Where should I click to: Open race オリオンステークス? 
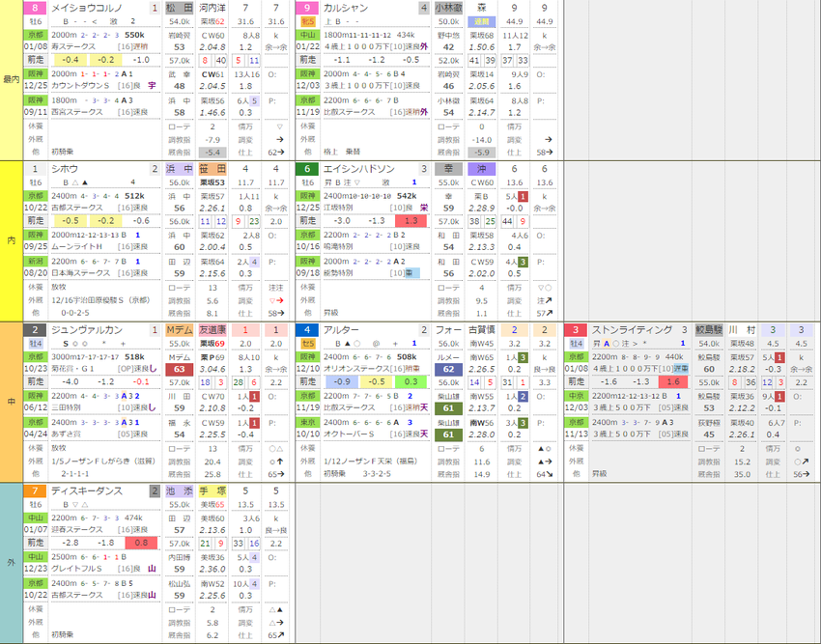(356, 369)
